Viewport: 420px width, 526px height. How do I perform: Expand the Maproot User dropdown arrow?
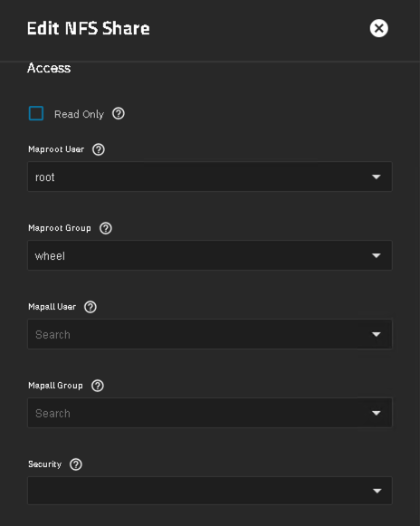pos(376,177)
